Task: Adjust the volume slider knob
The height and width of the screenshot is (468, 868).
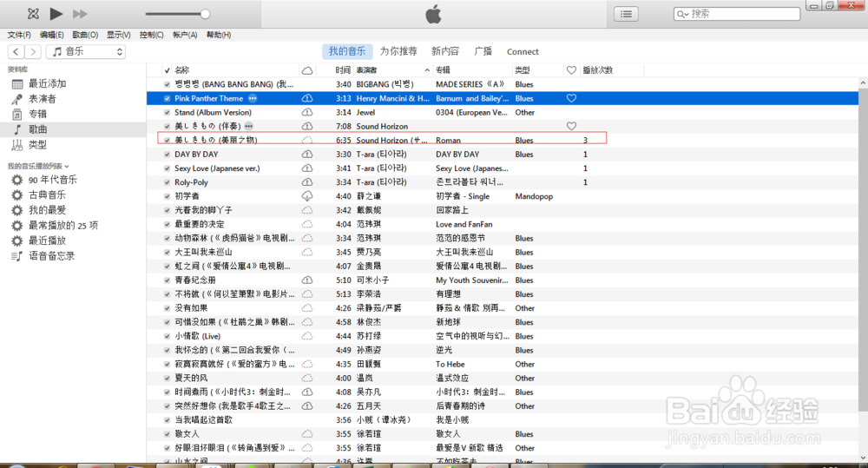Action: (205, 15)
